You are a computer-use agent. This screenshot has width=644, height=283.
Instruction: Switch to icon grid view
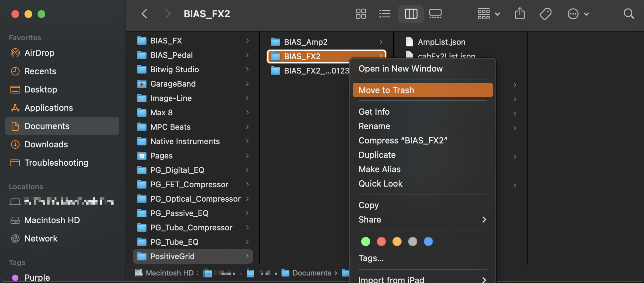(360, 14)
